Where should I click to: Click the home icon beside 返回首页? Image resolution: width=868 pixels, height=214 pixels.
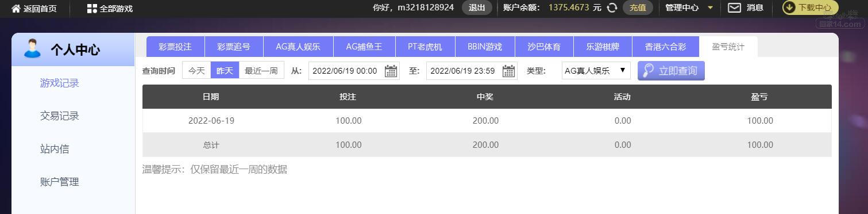(16, 8)
